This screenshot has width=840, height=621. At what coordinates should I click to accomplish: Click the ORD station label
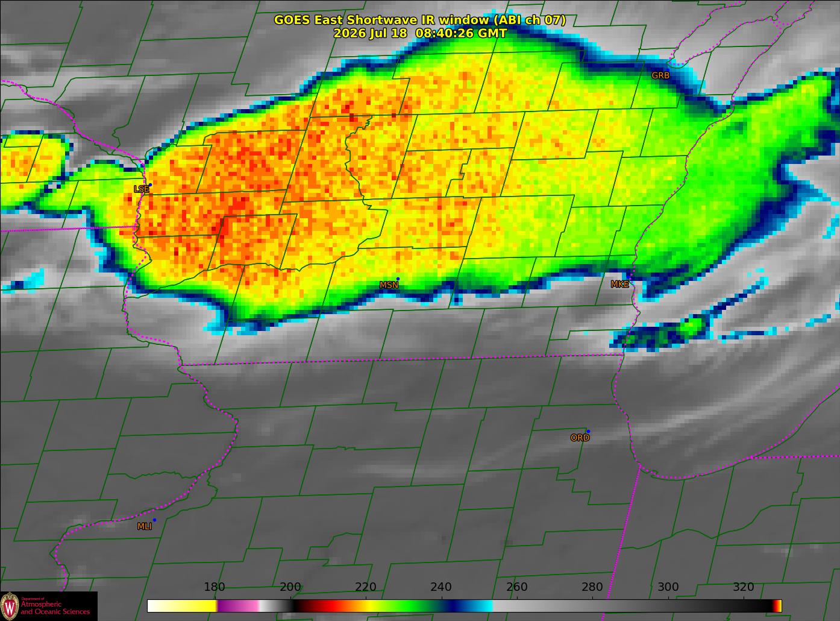(580, 438)
